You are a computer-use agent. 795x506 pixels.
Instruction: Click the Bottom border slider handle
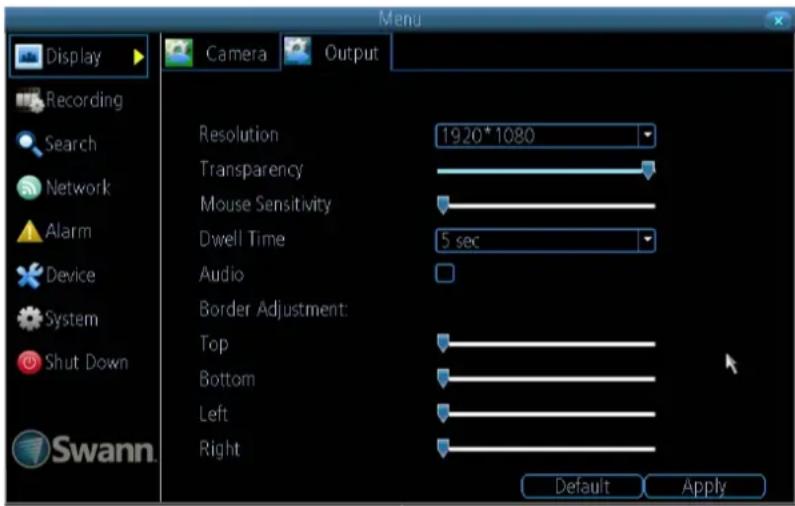tap(443, 378)
